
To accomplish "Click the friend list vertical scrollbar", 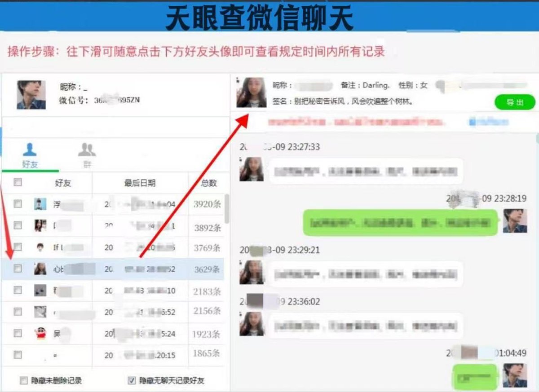I will pos(227,209).
